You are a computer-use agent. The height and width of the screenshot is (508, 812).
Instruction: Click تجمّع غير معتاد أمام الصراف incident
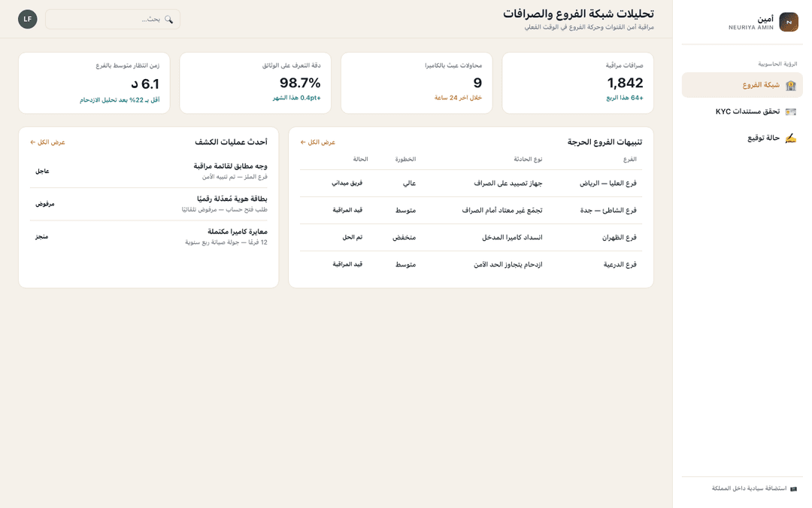tap(501, 211)
